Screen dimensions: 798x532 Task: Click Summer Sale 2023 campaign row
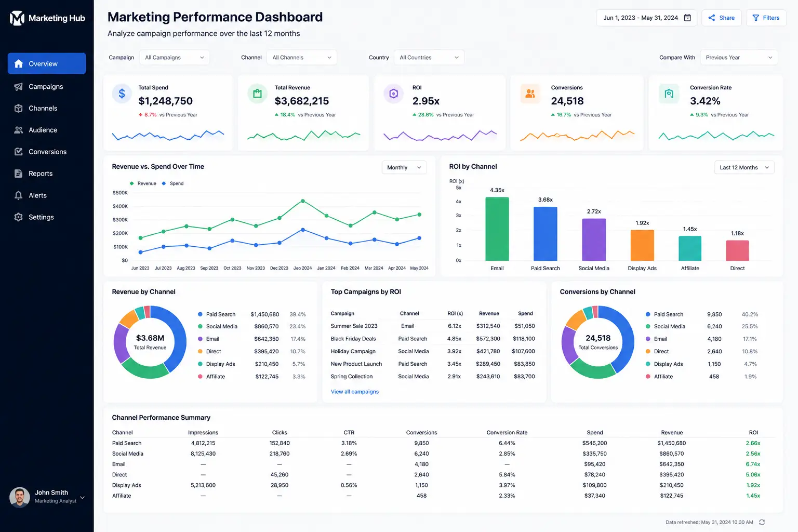[x=433, y=326]
